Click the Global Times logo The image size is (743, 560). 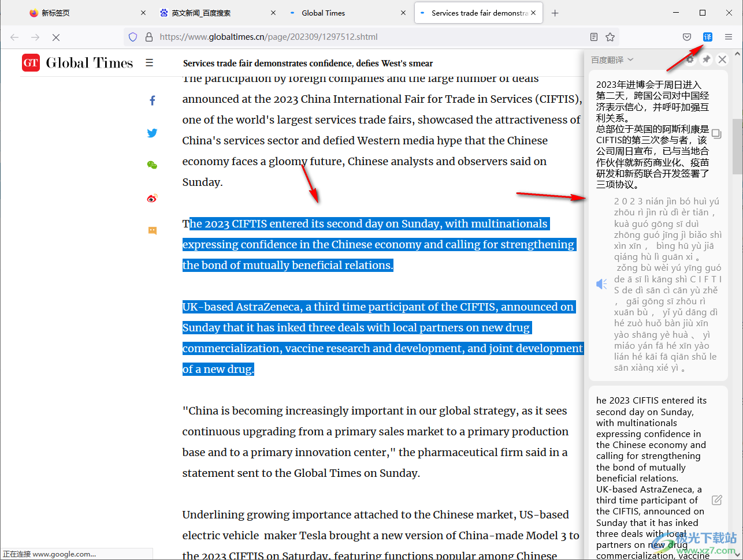[x=77, y=62]
